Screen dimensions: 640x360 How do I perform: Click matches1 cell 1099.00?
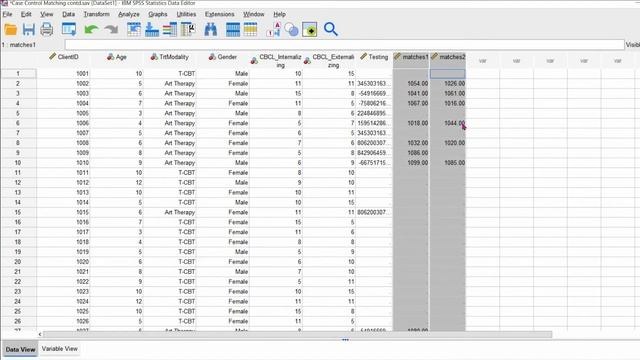pyautogui.click(x=411, y=162)
